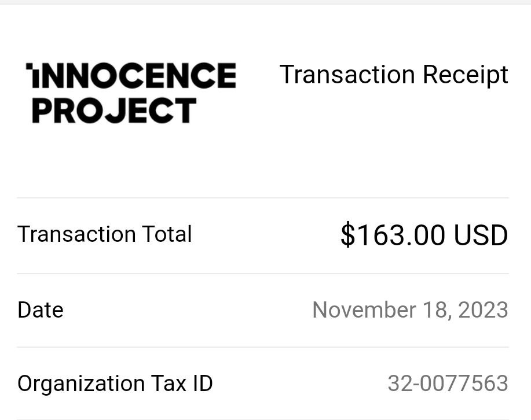Click the year 2023 in the date
This screenshot has height=420, width=531.
coord(484,310)
